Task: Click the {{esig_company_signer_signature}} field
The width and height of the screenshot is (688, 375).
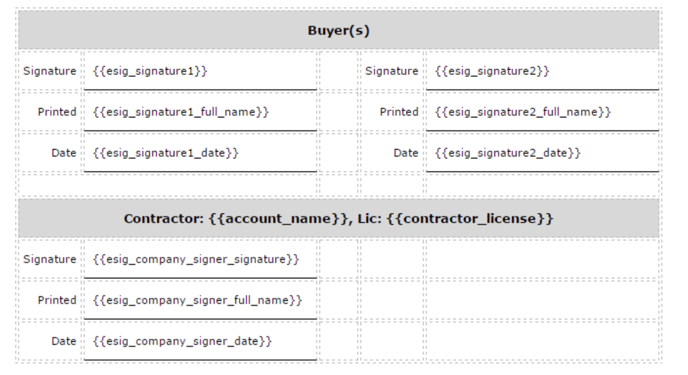Action: (201, 259)
